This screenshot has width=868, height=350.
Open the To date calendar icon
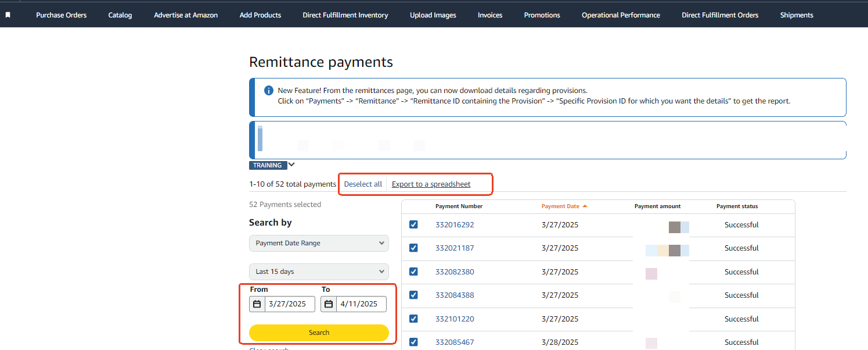(x=329, y=304)
